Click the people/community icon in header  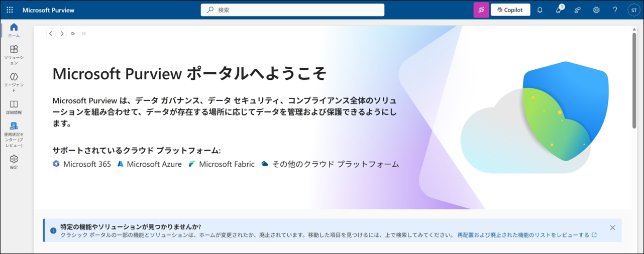pyautogui.click(x=578, y=10)
